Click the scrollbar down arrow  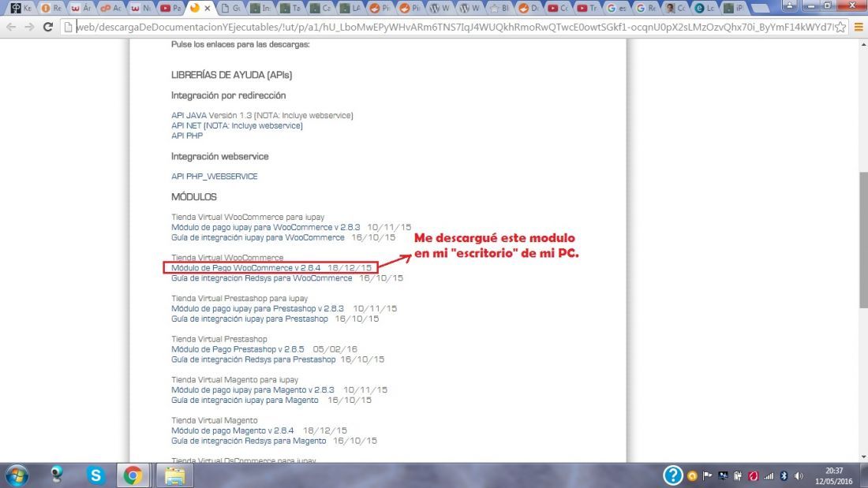[x=863, y=457]
